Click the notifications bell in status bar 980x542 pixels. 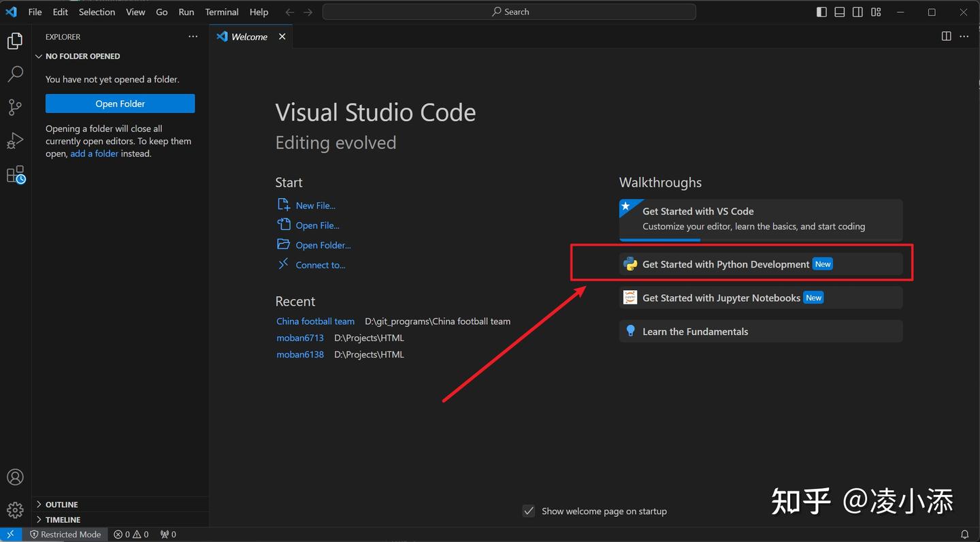(964, 535)
